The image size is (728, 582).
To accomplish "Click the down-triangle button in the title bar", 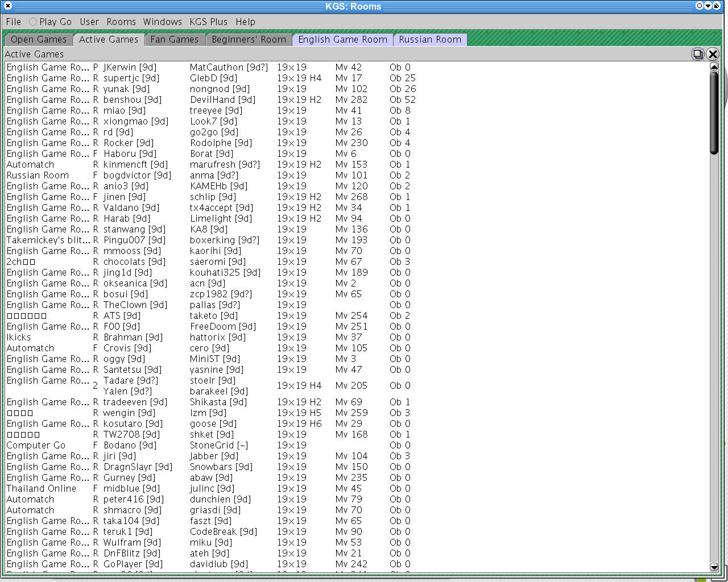I will pos(708,6).
